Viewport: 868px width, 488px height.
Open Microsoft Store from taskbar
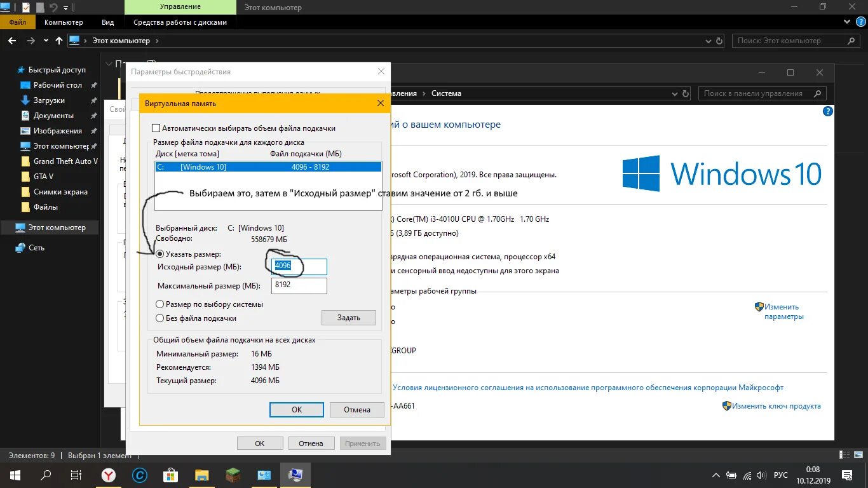[x=170, y=475]
